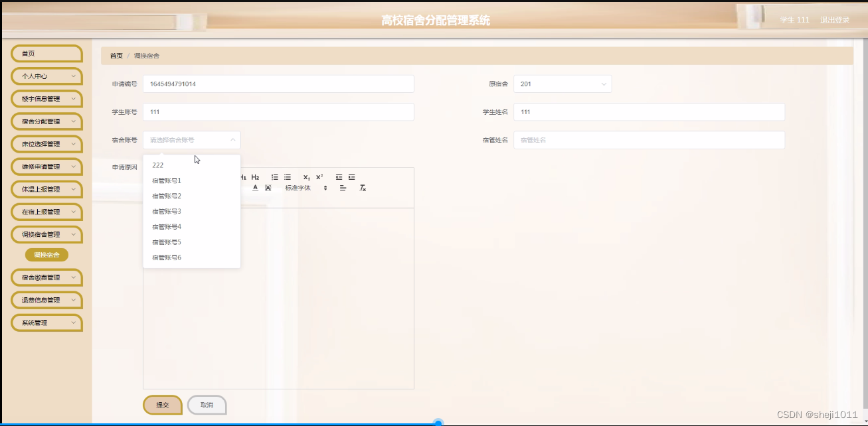868x426 pixels.
Task: Open the text color picker
Action: click(256, 188)
